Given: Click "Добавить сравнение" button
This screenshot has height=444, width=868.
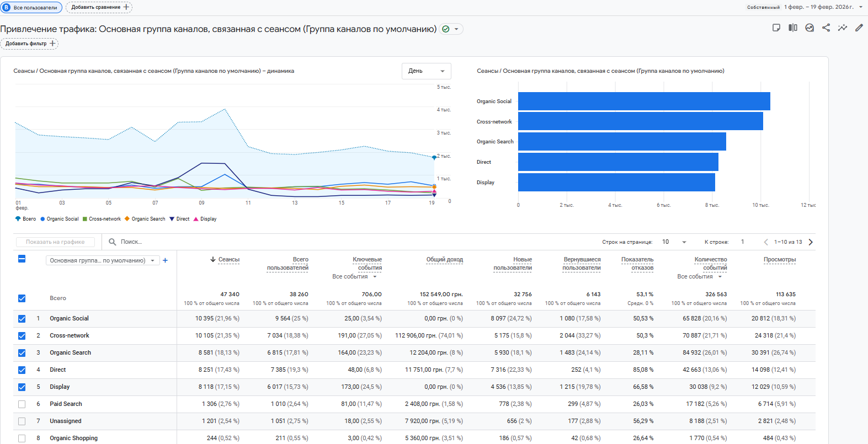Looking at the screenshot, I should tap(99, 7).
